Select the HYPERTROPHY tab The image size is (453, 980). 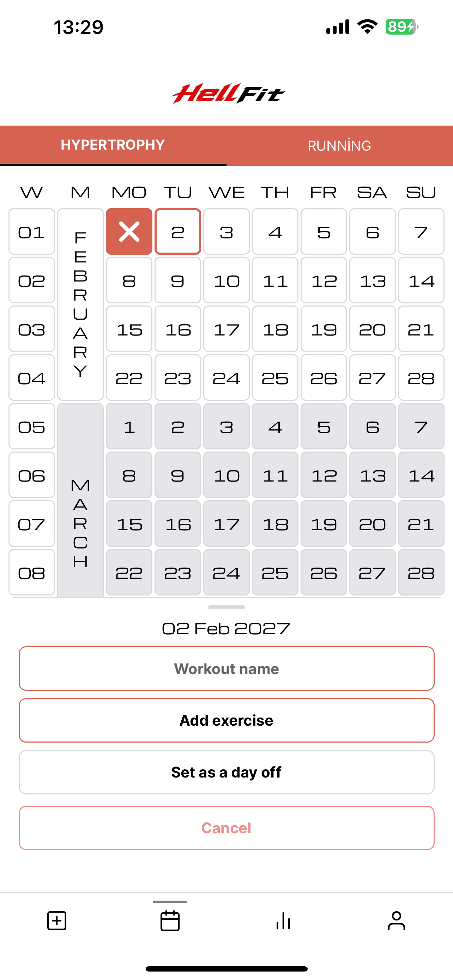click(x=113, y=145)
